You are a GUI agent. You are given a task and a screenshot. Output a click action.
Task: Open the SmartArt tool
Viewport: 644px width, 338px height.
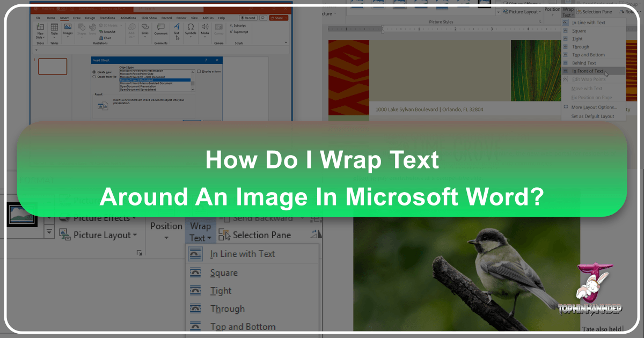(106, 32)
